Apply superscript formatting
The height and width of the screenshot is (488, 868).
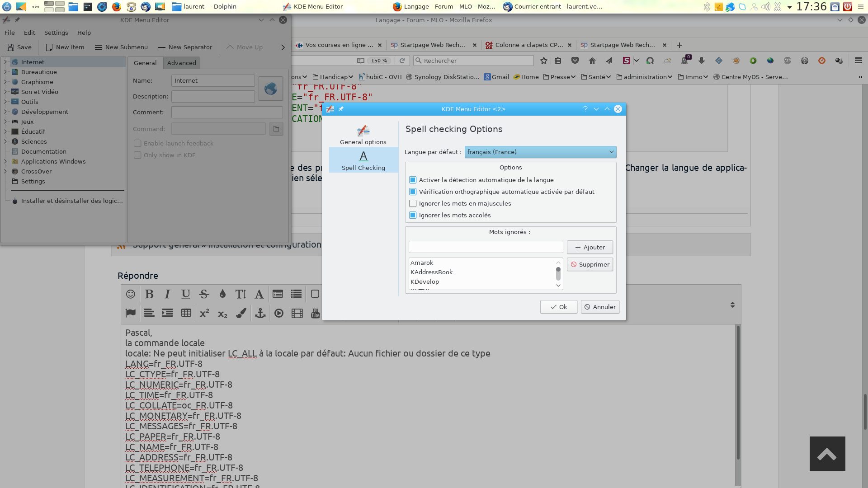pyautogui.click(x=205, y=313)
